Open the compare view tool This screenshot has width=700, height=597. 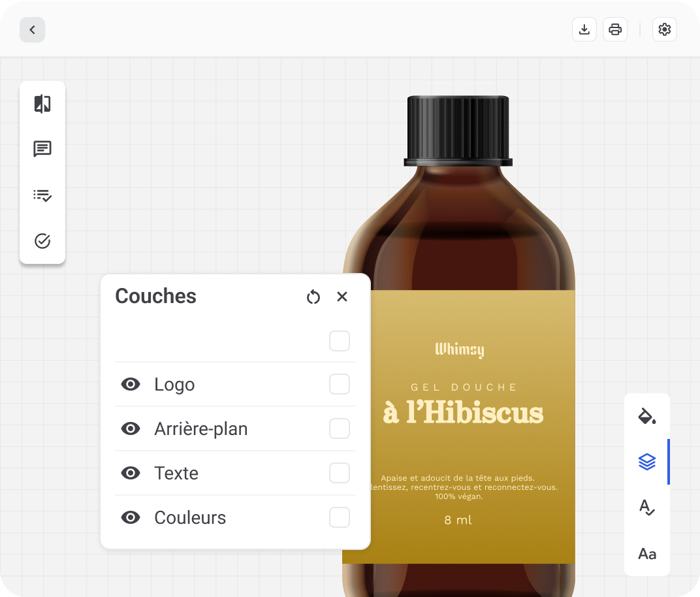tap(42, 104)
